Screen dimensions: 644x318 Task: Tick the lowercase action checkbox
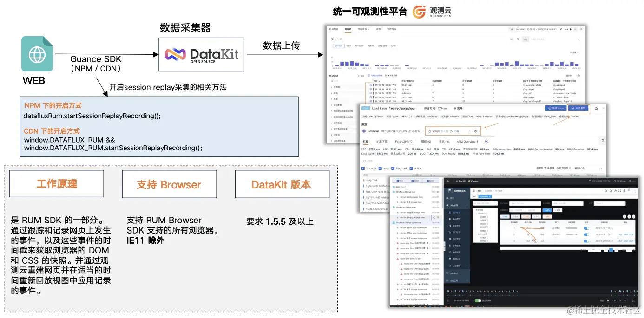(x=411, y=168)
